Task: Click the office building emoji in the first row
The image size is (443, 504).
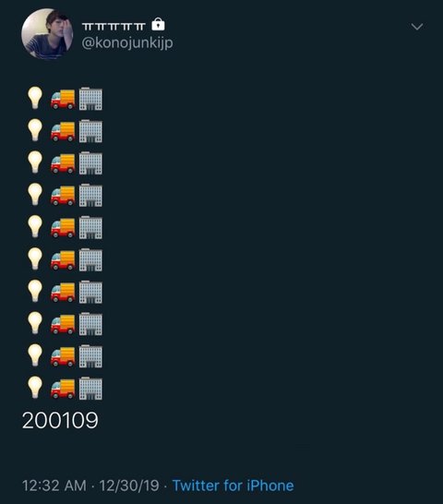Action: (x=90, y=99)
